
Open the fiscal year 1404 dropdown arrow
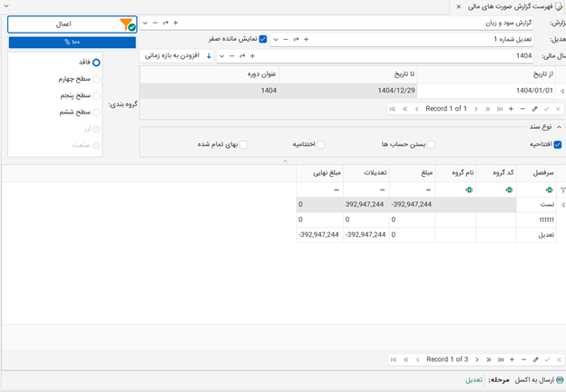point(222,56)
